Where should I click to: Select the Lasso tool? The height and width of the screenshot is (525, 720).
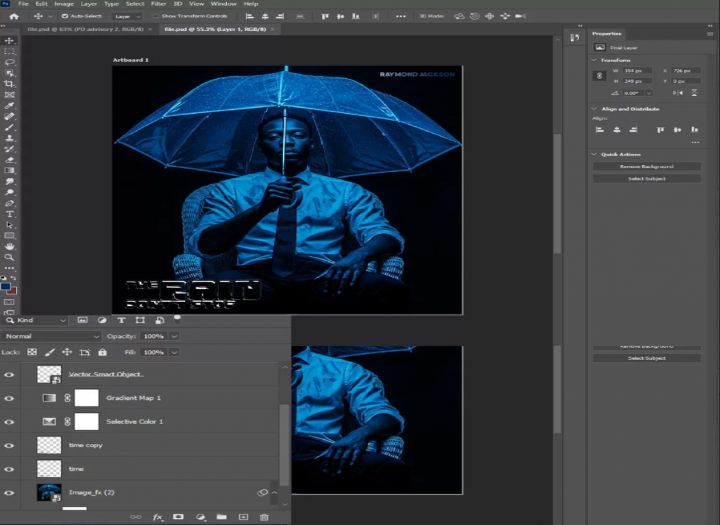click(x=9, y=62)
